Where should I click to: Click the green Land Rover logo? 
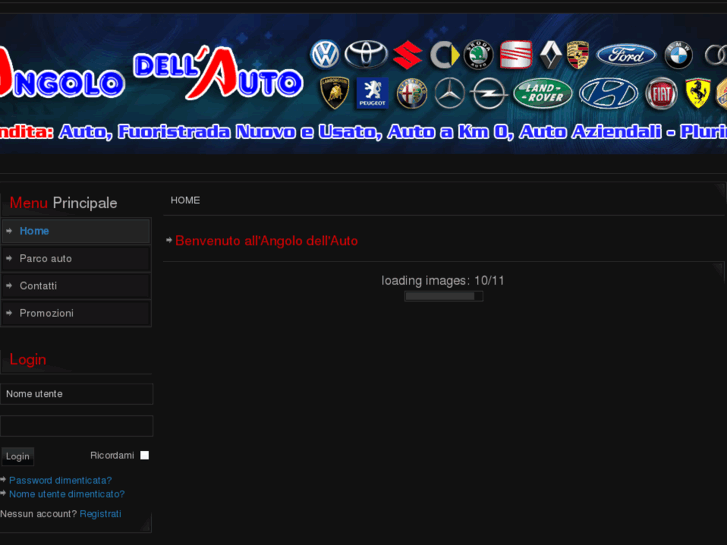click(542, 93)
